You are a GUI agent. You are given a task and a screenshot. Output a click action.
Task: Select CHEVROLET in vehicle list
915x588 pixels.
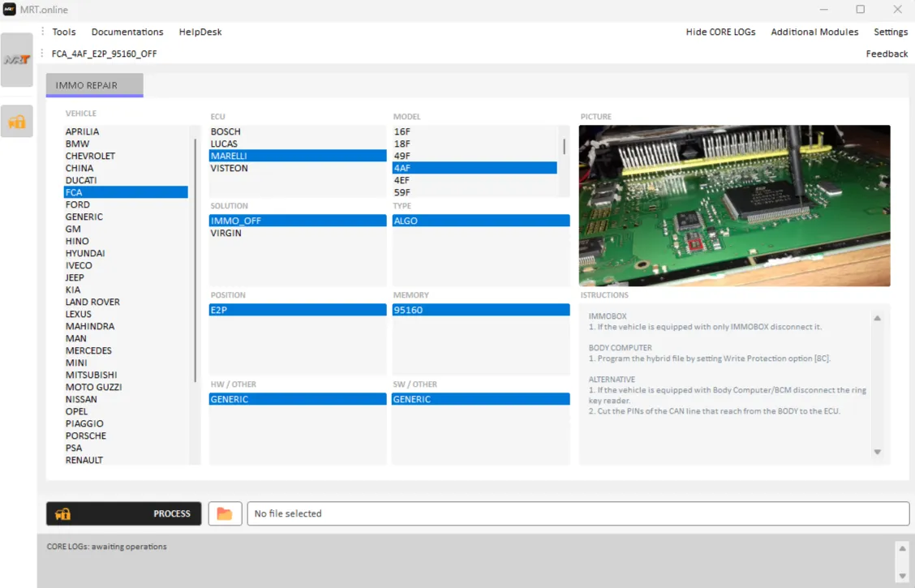click(x=126, y=157)
